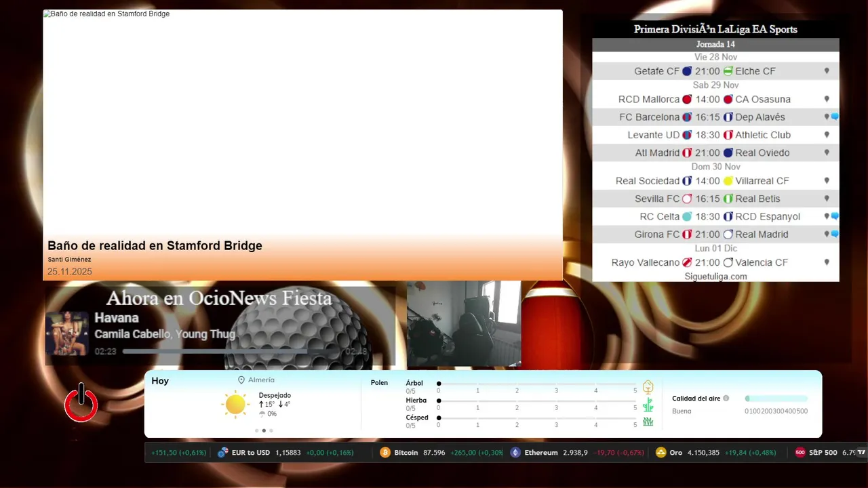The height and width of the screenshot is (488, 868).
Task: Click the 'Dom 30 Nov' date row
Action: point(715,167)
